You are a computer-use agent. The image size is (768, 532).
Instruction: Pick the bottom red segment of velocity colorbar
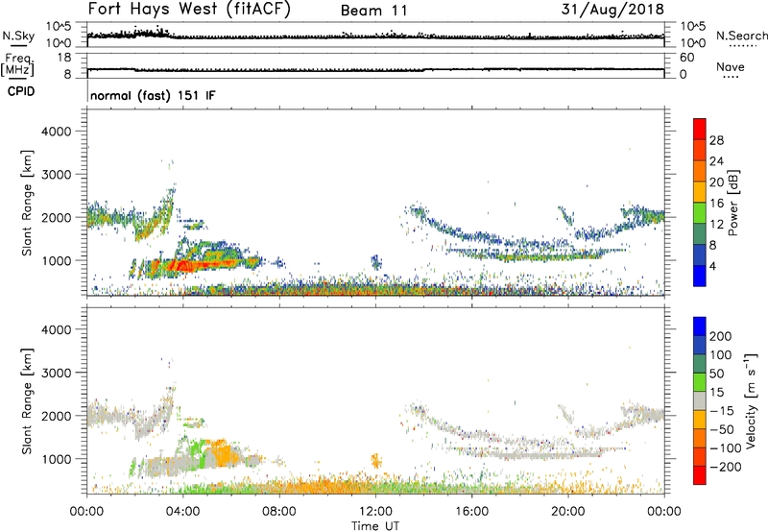point(700,475)
